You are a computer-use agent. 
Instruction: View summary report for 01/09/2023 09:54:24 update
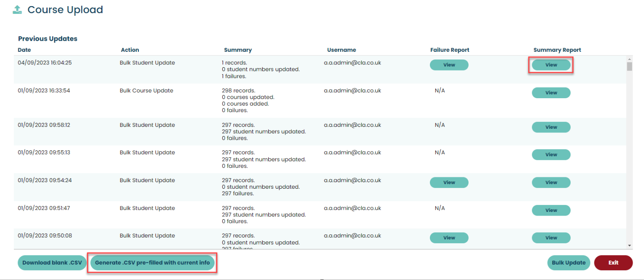551,183
